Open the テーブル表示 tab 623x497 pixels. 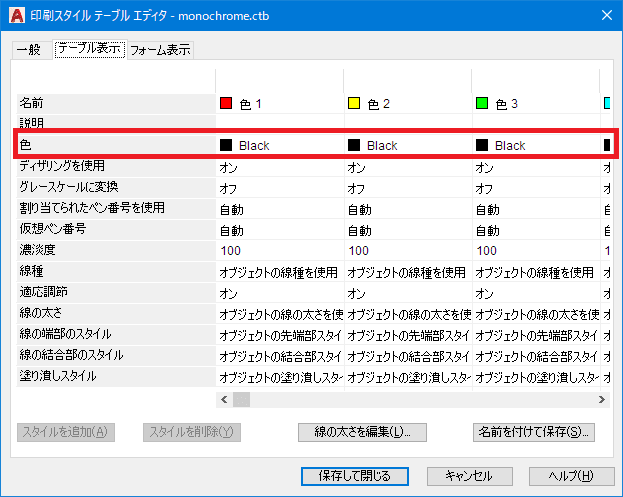(x=89, y=49)
